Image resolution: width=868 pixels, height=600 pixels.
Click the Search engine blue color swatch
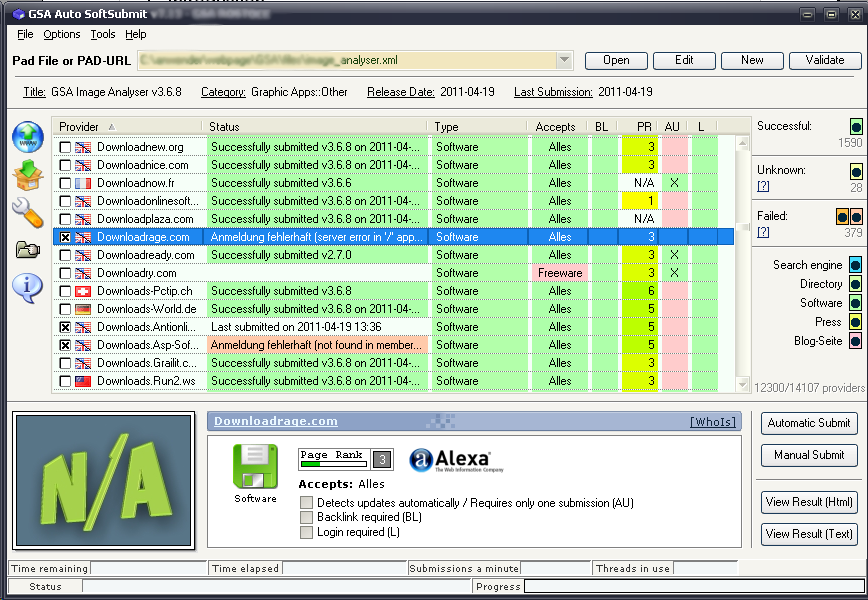click(855, 265)
